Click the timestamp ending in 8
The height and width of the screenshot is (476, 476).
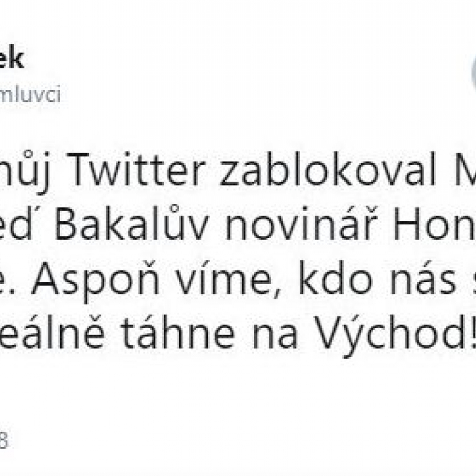point(4,440)
